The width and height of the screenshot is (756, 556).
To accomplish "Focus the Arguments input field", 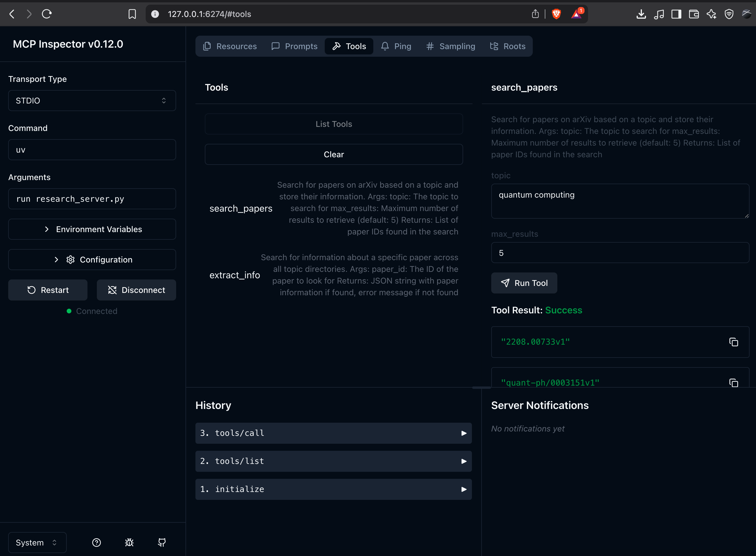I will tap(92, 199).
